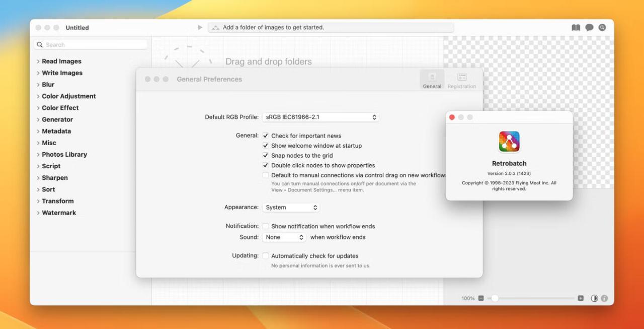Viewport: 644px width, 329px height.
Task: Expand the Sharpen category
Action: pyautogui.click(x=38, y=178)
